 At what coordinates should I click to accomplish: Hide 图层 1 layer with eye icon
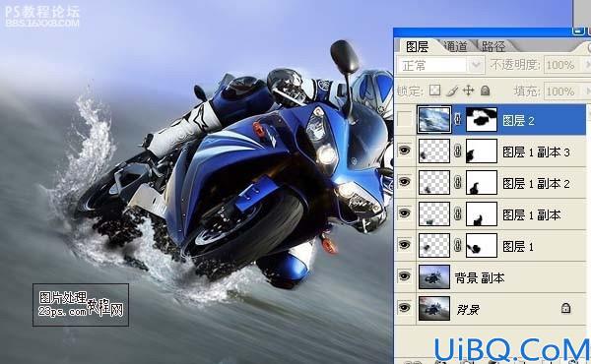405,245
